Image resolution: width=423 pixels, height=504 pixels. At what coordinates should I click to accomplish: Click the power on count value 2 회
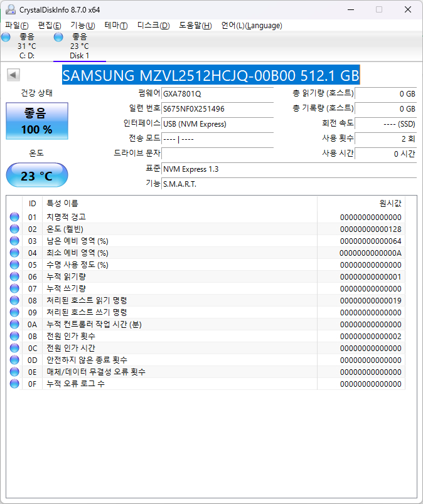(x=385, y=139)
